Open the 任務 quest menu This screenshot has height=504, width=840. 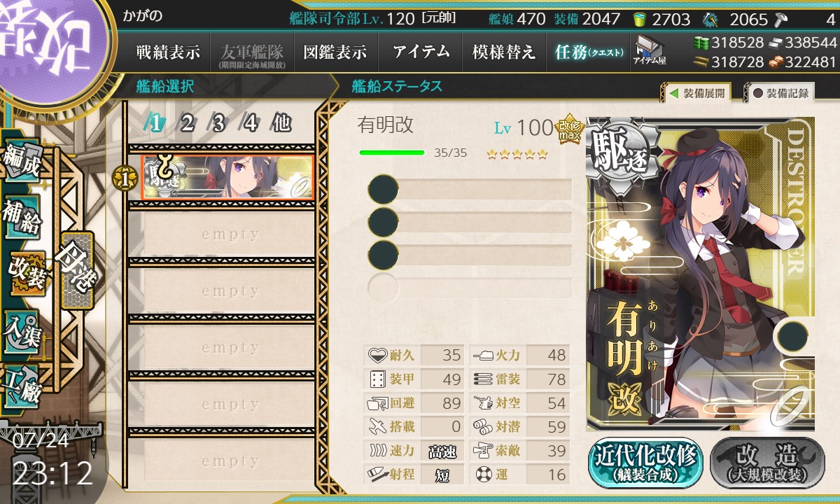(x=589, y=51)
